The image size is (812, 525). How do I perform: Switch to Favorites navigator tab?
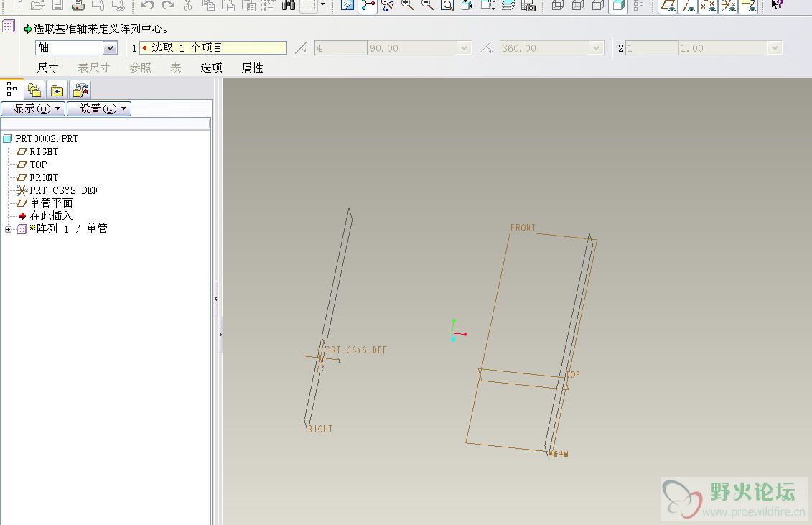pyautogui.click(x=57, y=90)
